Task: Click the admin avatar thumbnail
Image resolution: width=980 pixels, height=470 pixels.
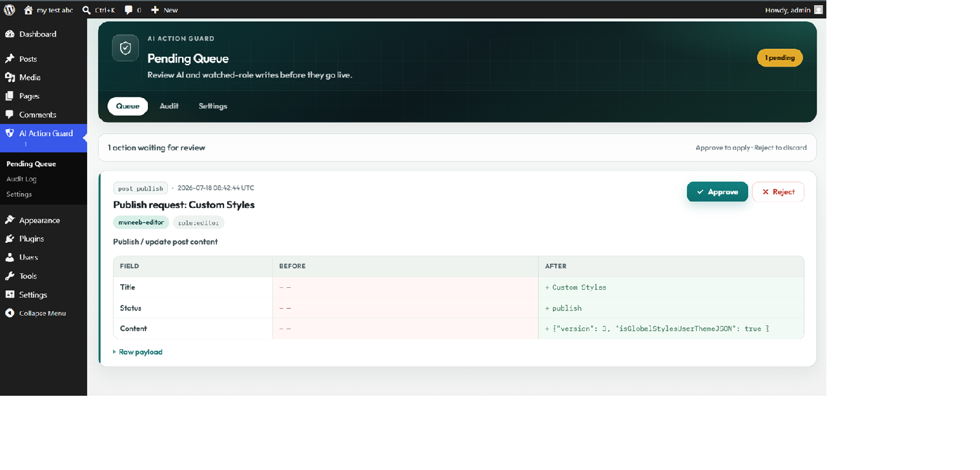Action: click(818, 10)
